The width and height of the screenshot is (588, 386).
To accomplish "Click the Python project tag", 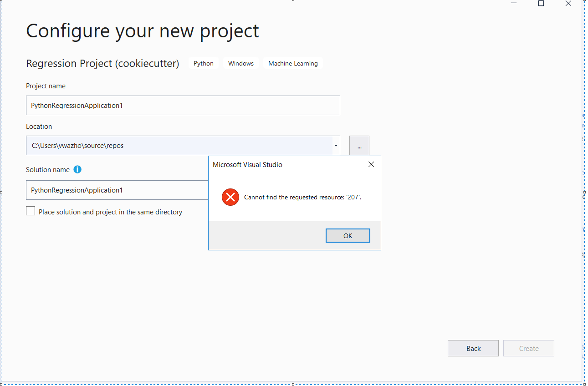I will tap(203, 63).
